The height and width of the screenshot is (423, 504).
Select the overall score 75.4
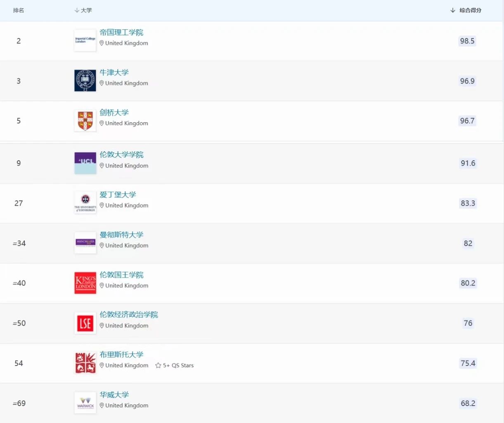click(468, 363)
